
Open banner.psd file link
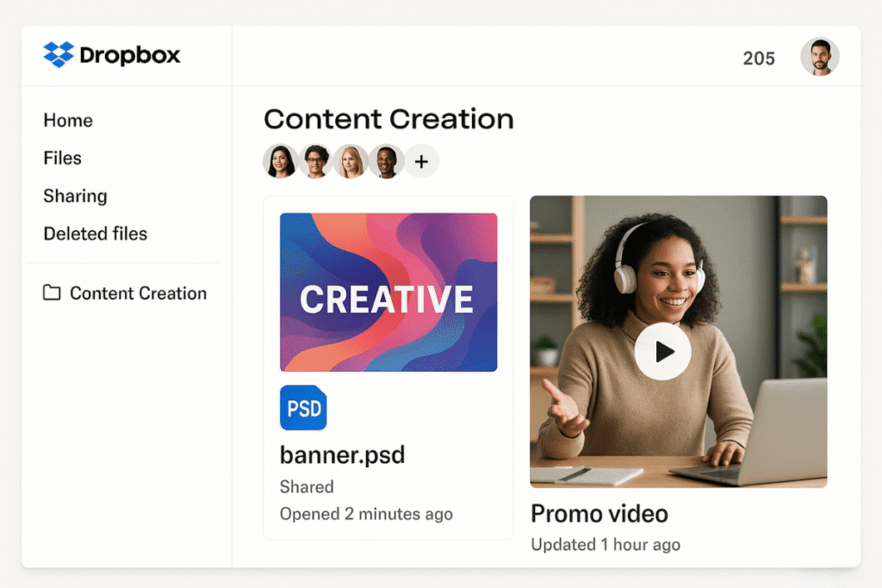click(x=342, y=455)
